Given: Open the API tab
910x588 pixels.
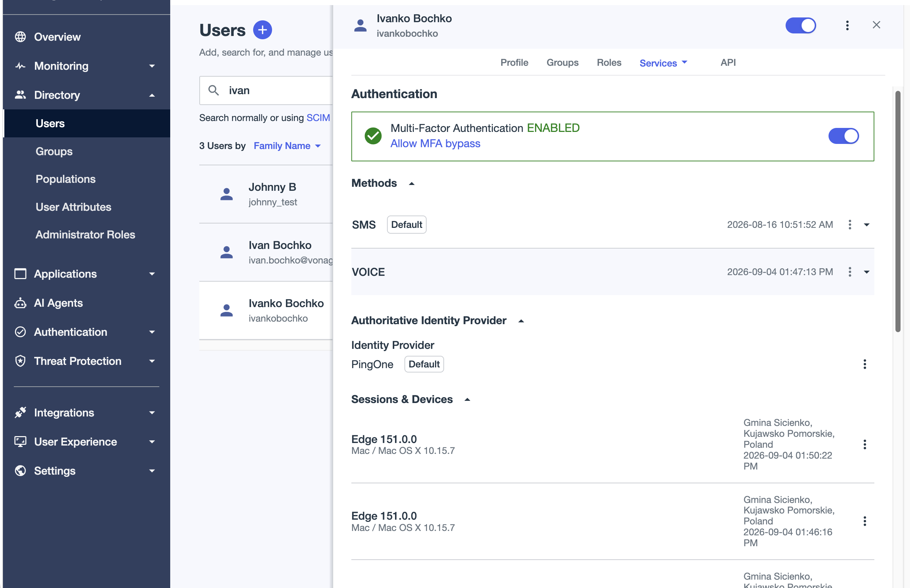Looking at the screenshot, I should pyautogui.click(x=728, y=63).
